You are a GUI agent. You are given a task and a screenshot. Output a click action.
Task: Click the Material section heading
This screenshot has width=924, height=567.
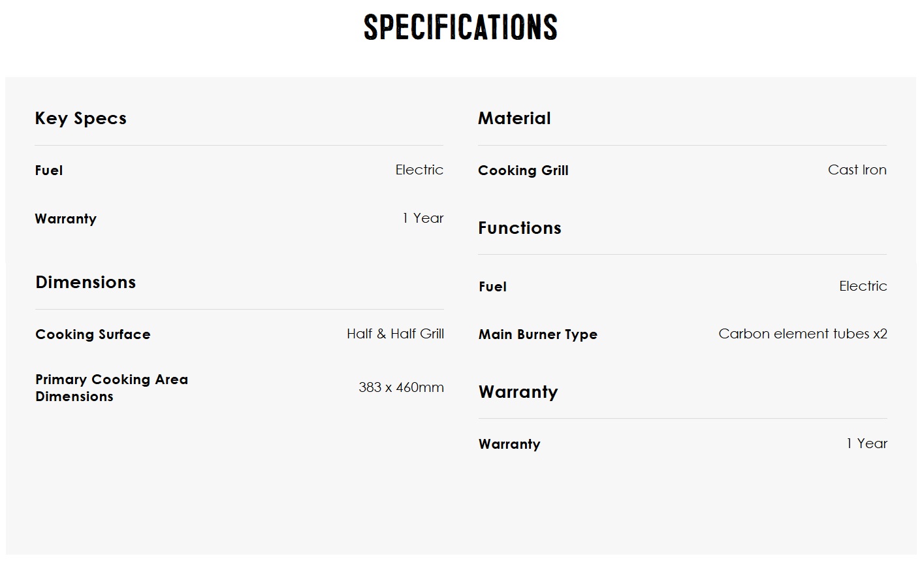click(515, 118)
